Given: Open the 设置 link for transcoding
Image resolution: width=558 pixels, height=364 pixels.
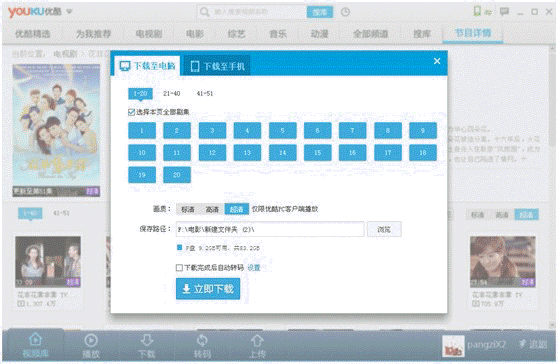Looking at the screenshot, I should coord(254,268).
